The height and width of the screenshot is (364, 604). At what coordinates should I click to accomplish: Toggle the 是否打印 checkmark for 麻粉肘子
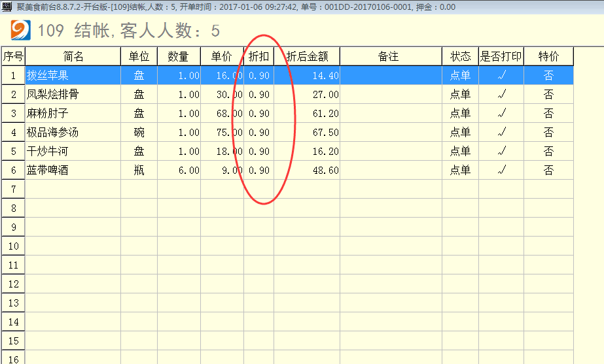(501, 113)
